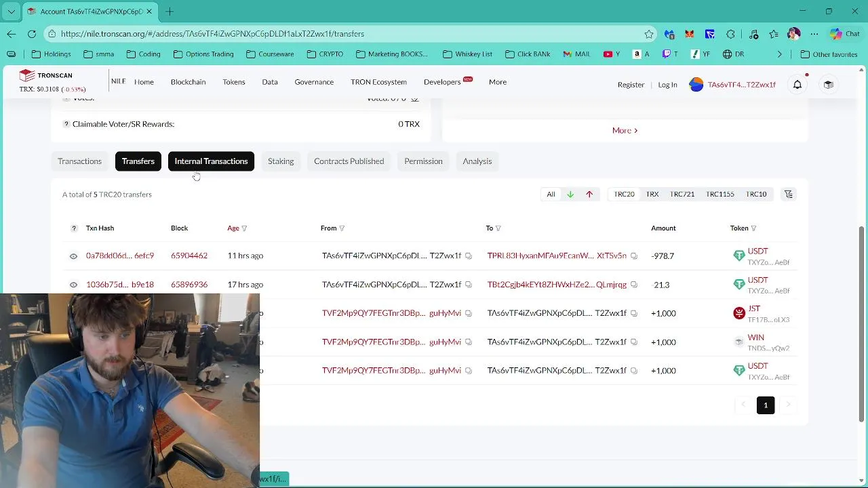Switch to Analysis tab

click(x=477, y=161)
